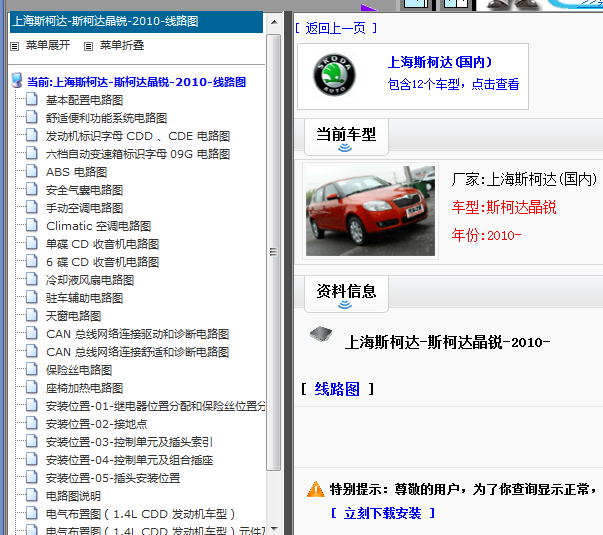Click the document icon beside 保险丝电路图
Image resolution: width=603 pixels, height=535 pixels.
coord(32,368)
